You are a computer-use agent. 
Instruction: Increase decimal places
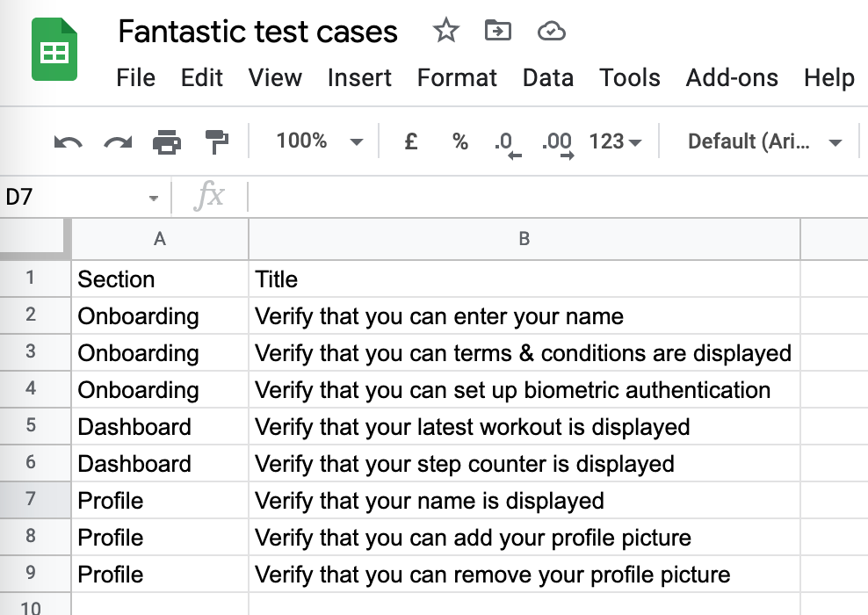(x=557, y=143)
